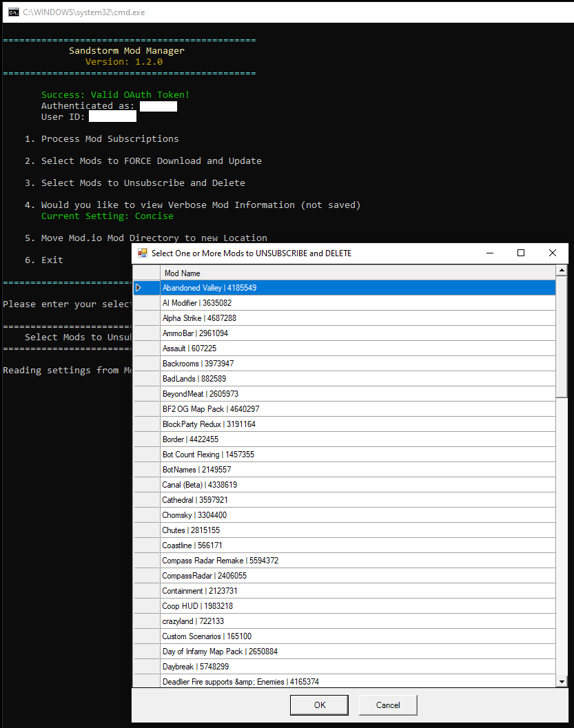Click the row header beside Chomsky
This screenshot has height=728, width=574.
click(x=147, y=515)
